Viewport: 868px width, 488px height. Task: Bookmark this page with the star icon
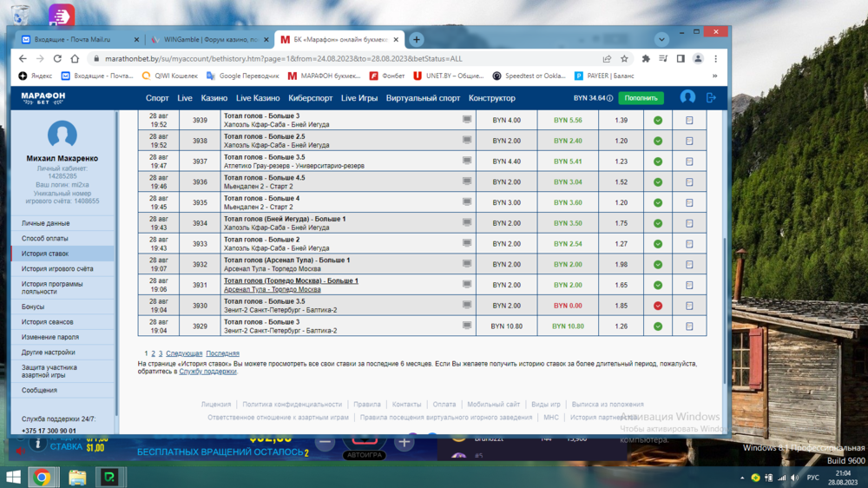point(624,59)
